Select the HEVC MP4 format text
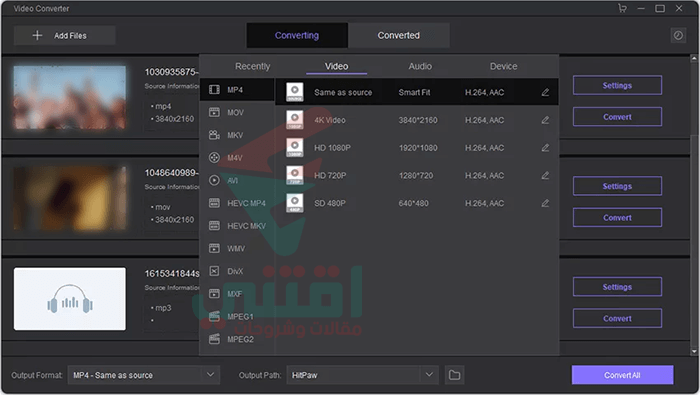 (246, 203)
